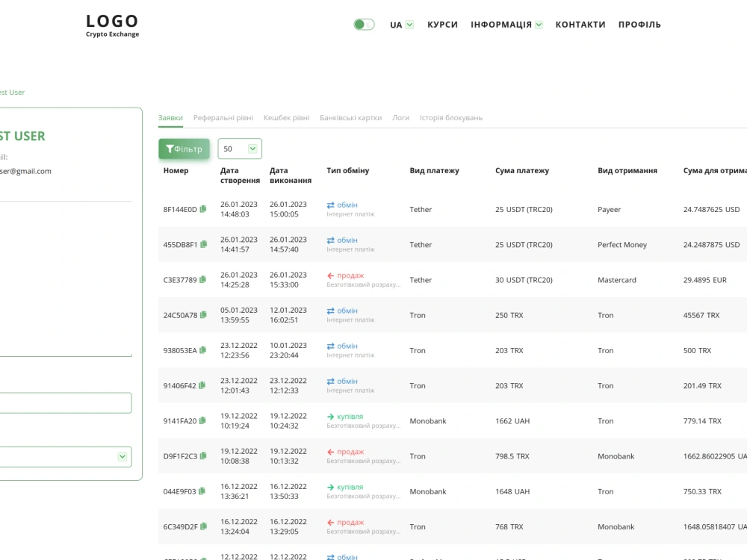The image size is (747, 560).
Task: Copy order number 6C349D2F
Action: (x=204, y=526)
